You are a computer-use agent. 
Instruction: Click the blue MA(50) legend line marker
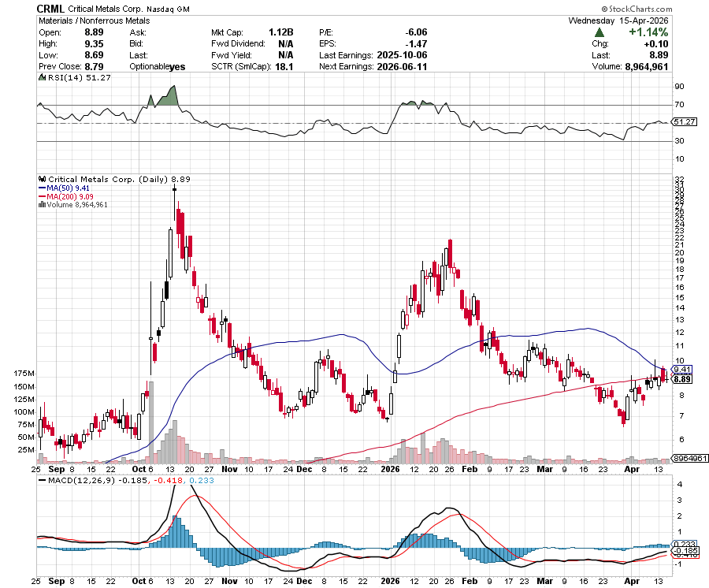pos(43,188)
